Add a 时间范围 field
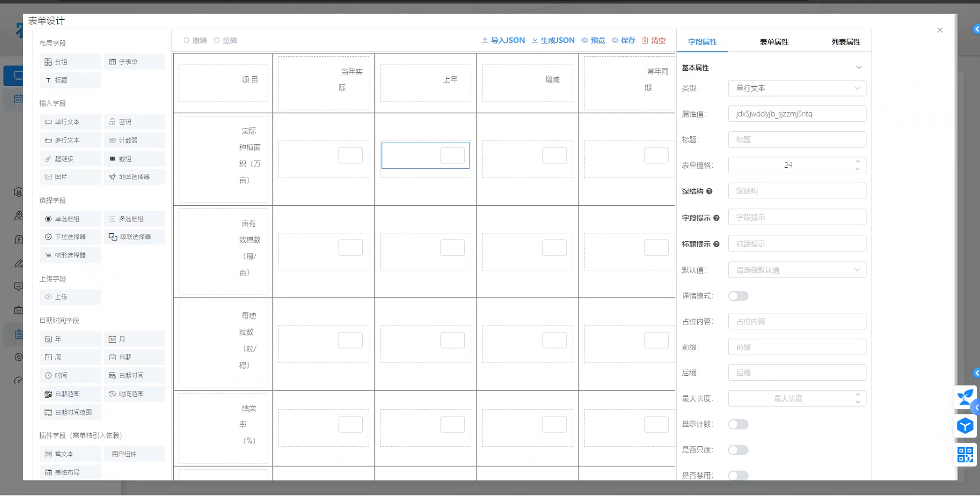The height and width of the screenshot is (496, 980). point(134,394)
